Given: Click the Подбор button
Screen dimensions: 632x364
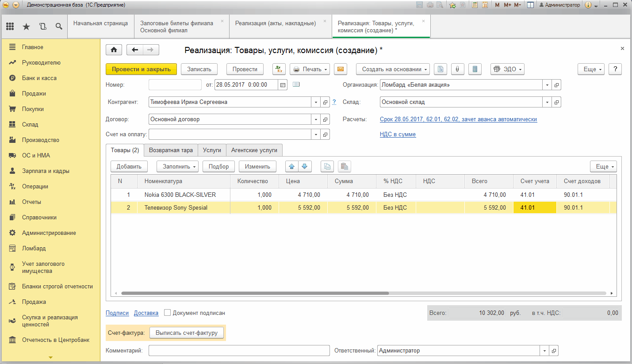Looking at the screenshot, I should coord(218,166).
